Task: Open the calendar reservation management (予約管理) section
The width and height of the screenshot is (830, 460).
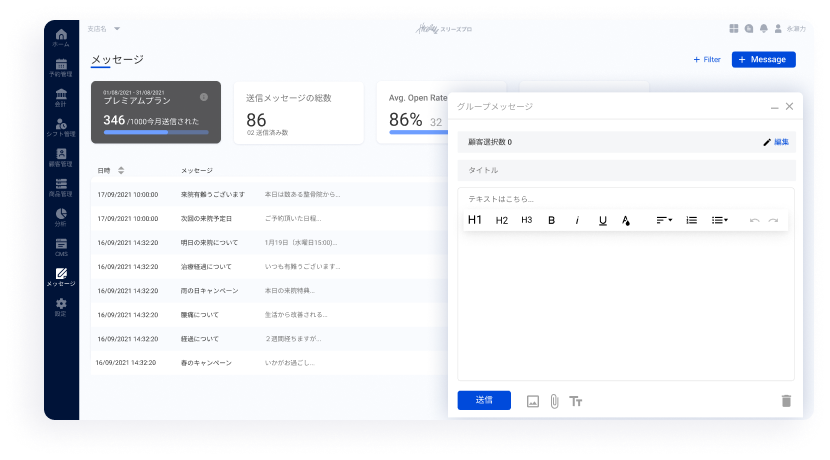Action: click(x=61, y=67)
